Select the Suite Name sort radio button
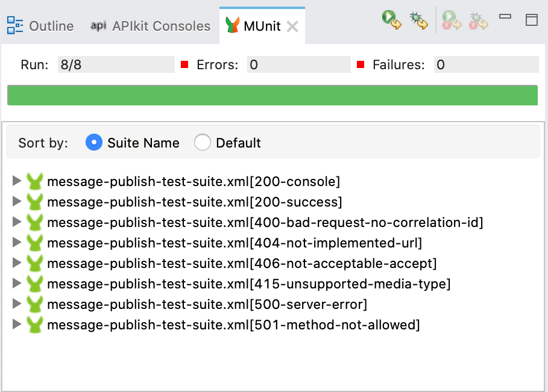 (94, 143)
